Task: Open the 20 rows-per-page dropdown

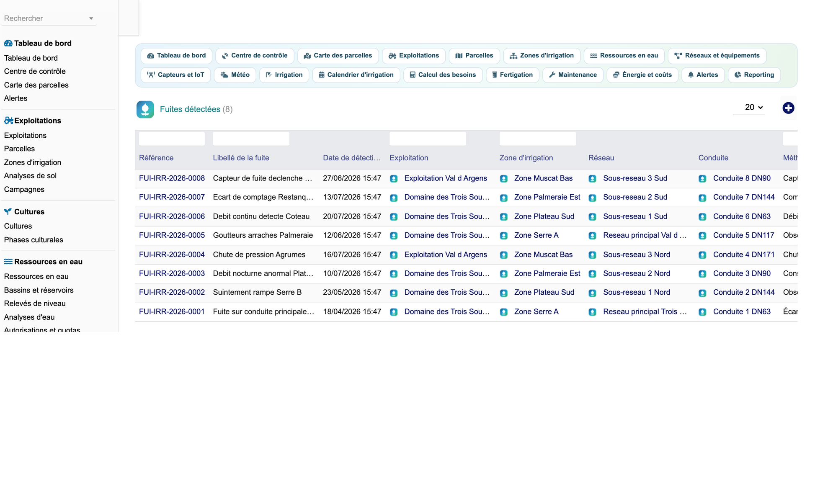Action: (753, 108)
